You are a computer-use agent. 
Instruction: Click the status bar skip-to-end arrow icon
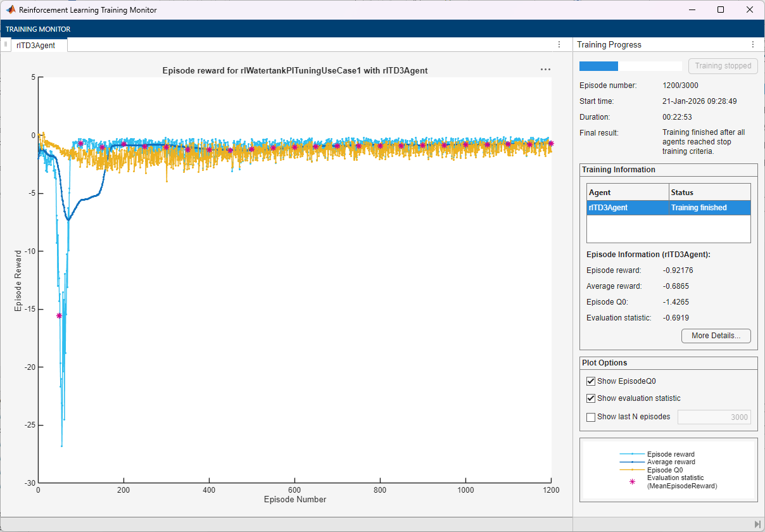tap(757, 524)
